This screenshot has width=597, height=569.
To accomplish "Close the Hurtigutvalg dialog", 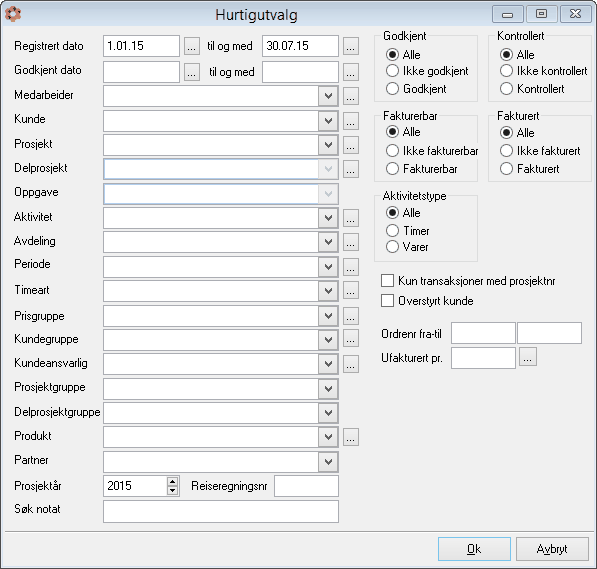I will pos(575,14).
